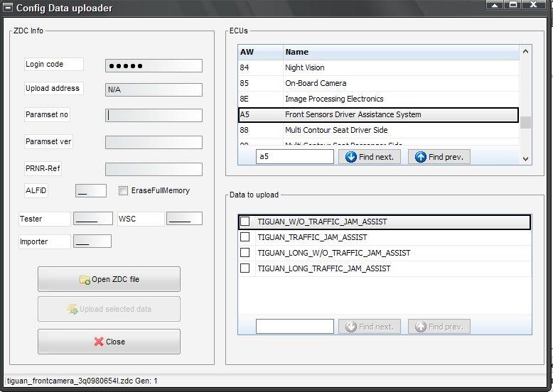553x392 pixels.
Task: Focus the Paramset no field
Action: [x=154, y=115]
